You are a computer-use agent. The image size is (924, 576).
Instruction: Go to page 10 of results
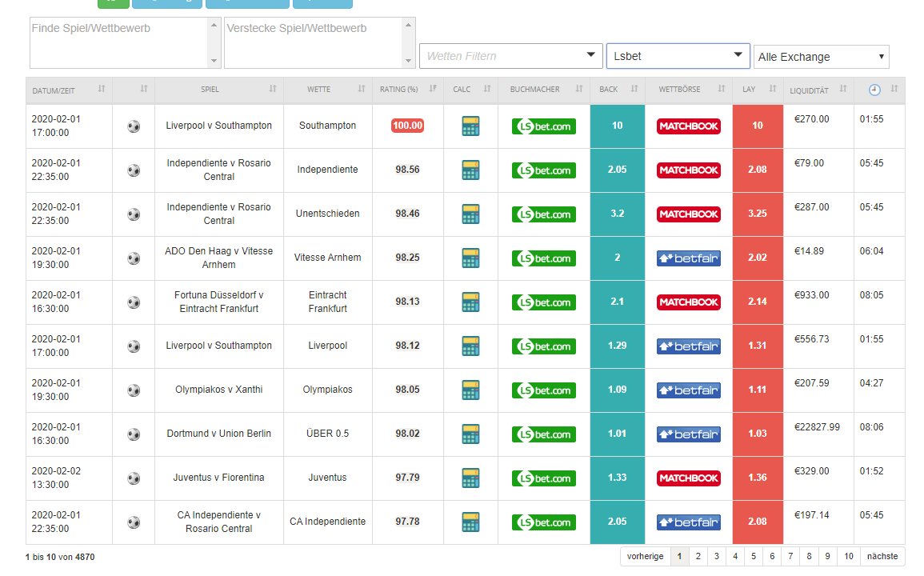click(849, 557)
